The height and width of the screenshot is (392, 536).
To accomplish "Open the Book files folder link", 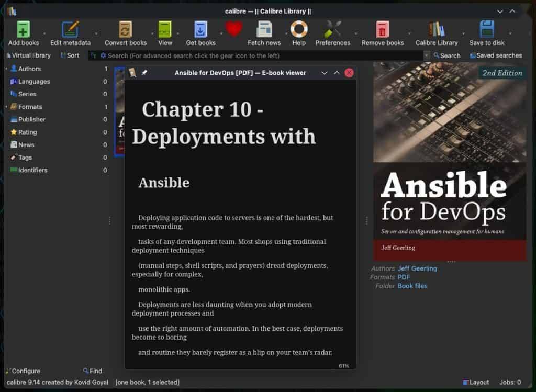I will 412,286.
